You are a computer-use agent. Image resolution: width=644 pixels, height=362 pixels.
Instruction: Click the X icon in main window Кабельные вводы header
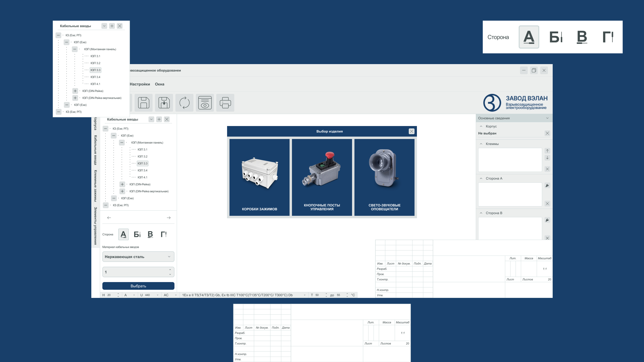click(x=167, y=119)
